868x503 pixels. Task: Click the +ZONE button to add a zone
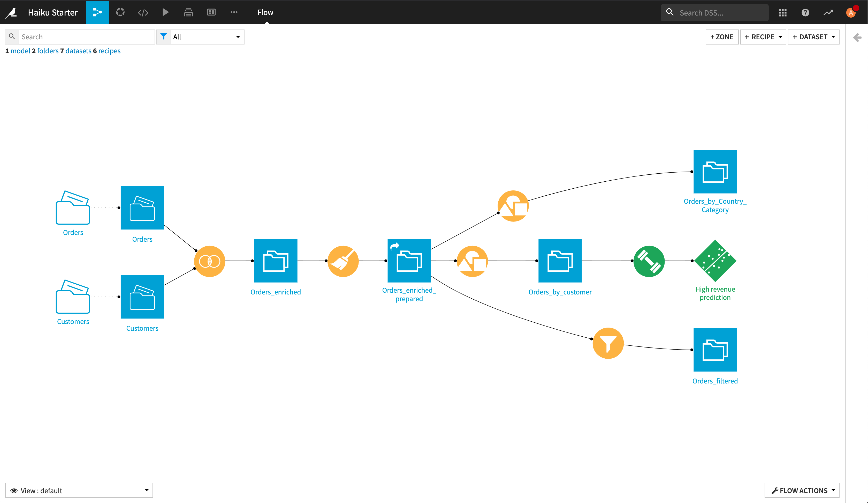721,36
